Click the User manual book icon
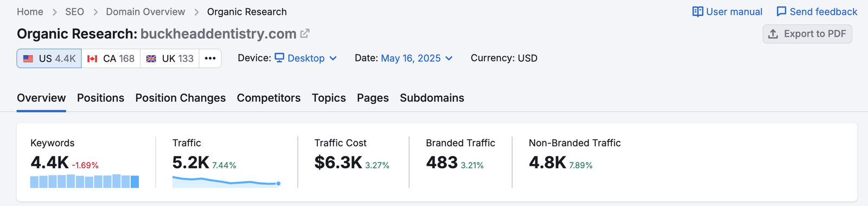This screenshot has width=868, height=206. [698, 12]
